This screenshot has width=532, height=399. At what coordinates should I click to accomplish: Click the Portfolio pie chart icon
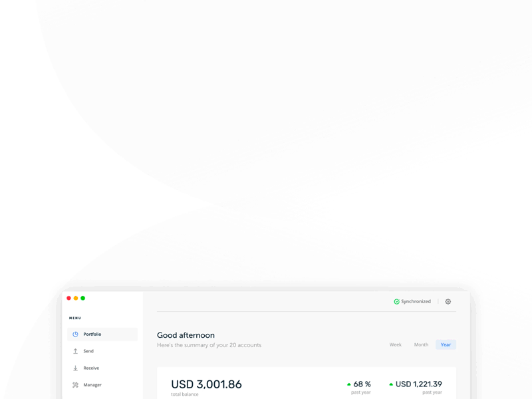coord(75,334)
